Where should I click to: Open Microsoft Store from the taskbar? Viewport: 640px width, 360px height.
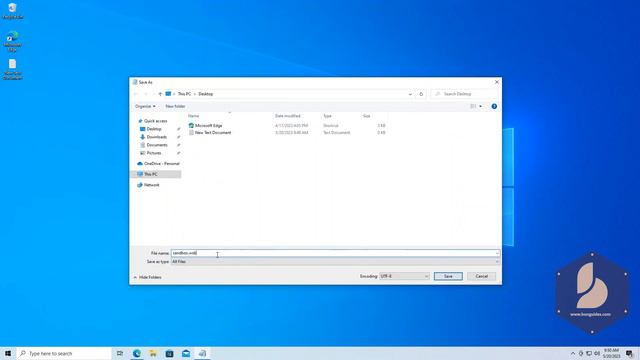(169, 353)
